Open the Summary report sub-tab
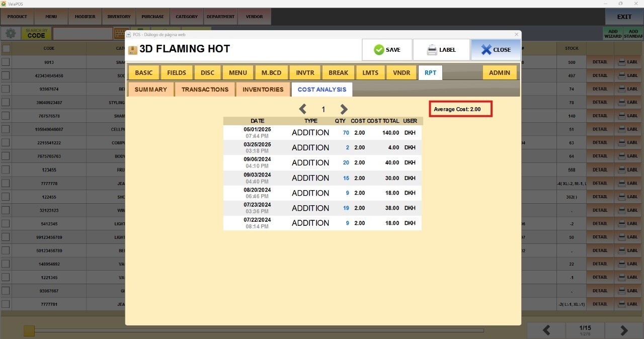This screenshot has height=339, width=644. [150, 90]
